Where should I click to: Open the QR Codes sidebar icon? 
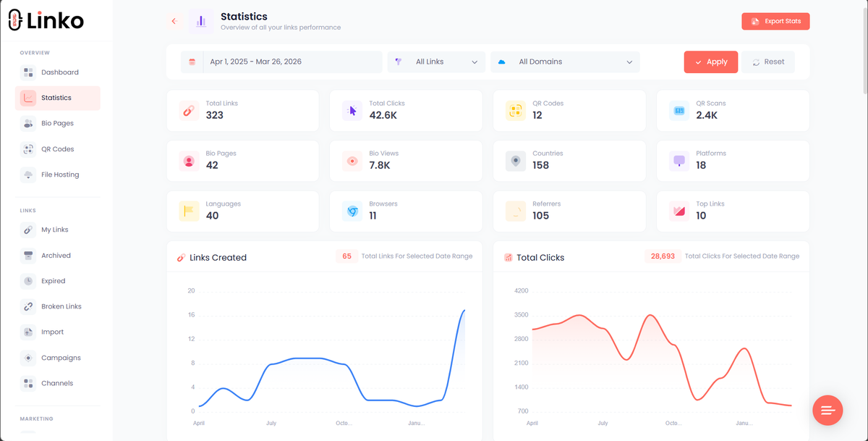[x=27, y=148]
